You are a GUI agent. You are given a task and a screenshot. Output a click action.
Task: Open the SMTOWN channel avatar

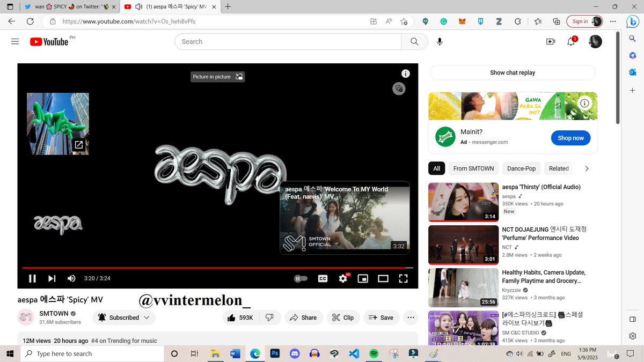[27, 317]
